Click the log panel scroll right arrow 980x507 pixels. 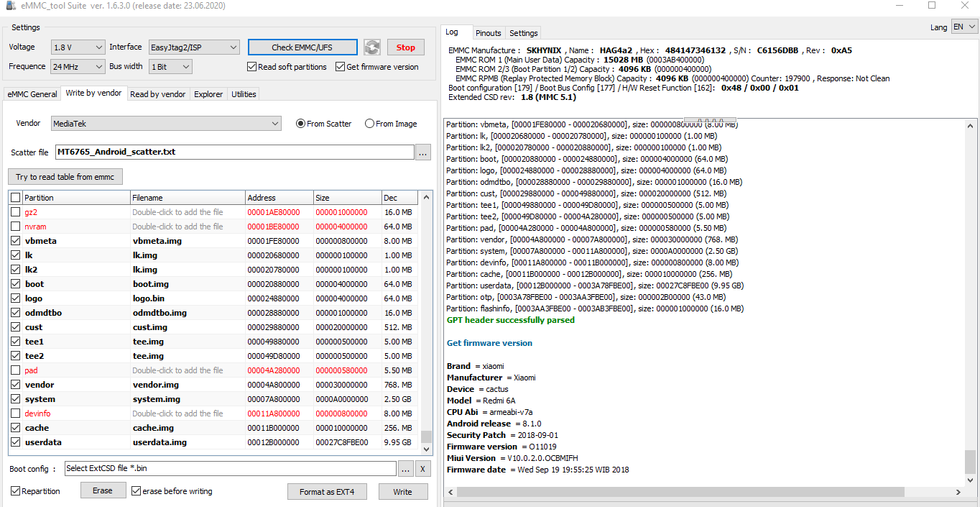coord(958,492)
